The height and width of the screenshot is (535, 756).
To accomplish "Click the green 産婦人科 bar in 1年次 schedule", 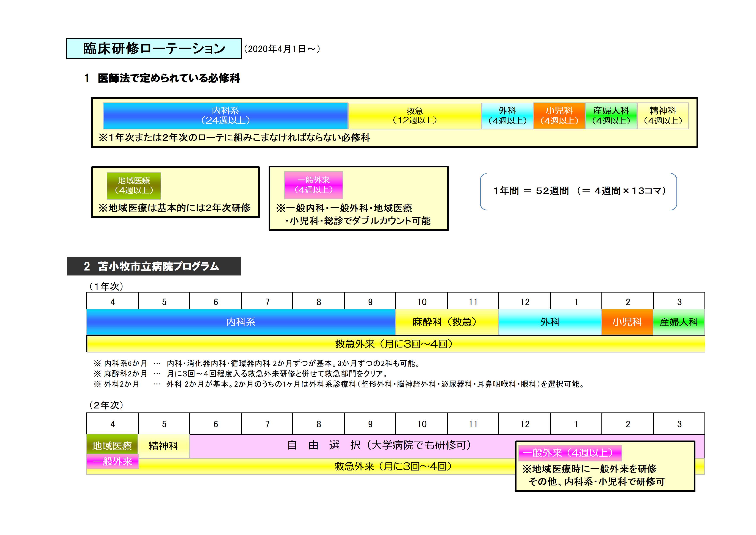I will 679,322.
